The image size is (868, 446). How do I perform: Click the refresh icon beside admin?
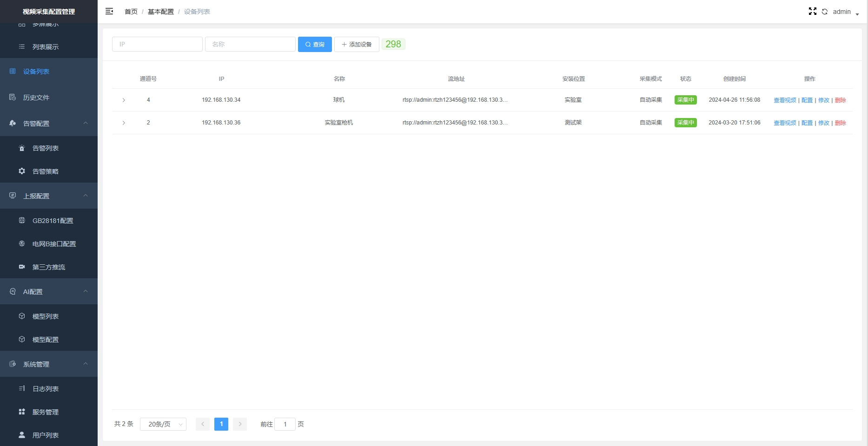(824, 12)
